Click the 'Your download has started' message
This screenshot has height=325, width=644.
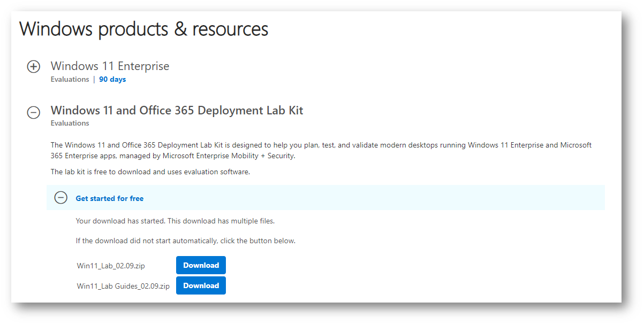click(175, 221)
